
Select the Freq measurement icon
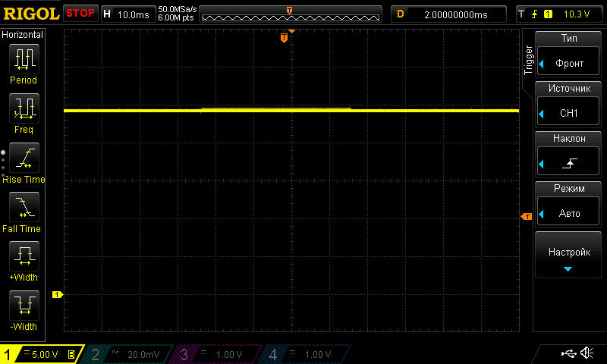[x=24, y=108]
